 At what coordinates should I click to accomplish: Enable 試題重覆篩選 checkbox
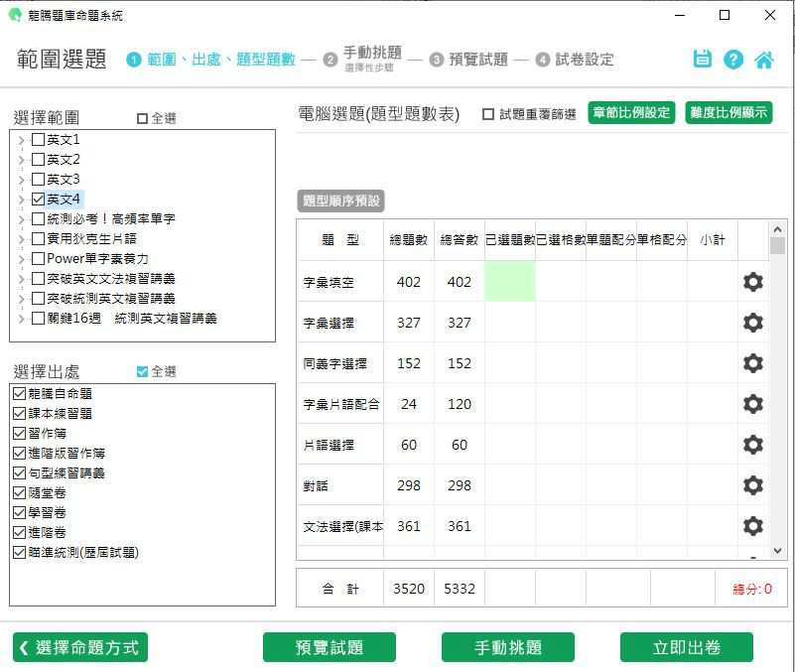point(488,114)
